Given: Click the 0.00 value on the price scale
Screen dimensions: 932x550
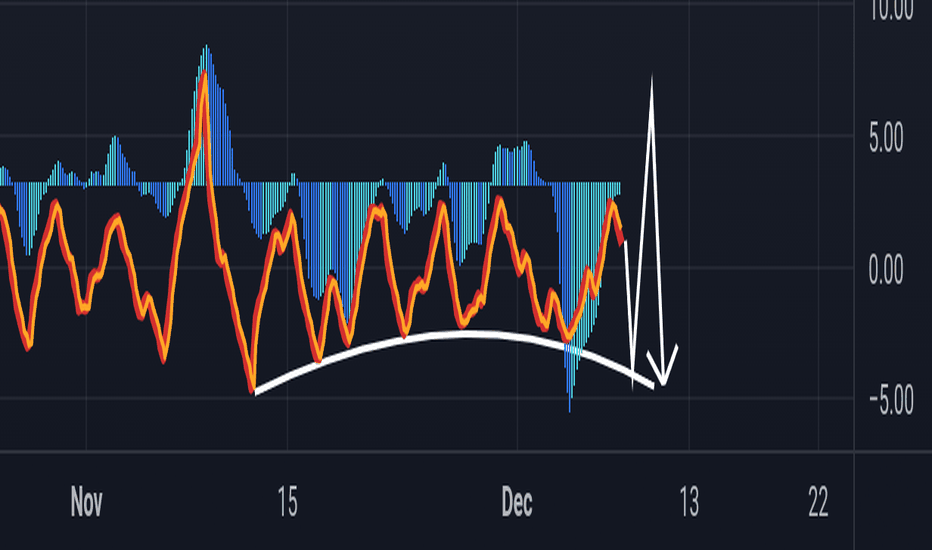Looking at the screenshot, I should 886,269.
